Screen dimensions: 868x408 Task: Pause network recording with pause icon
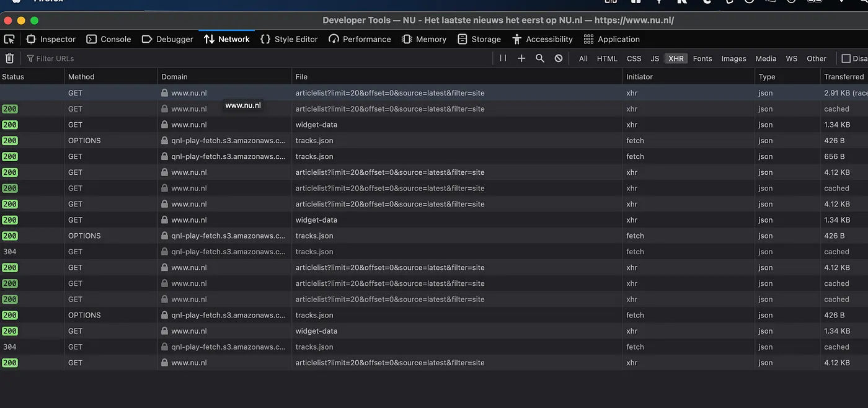click(x=503, y=58)
